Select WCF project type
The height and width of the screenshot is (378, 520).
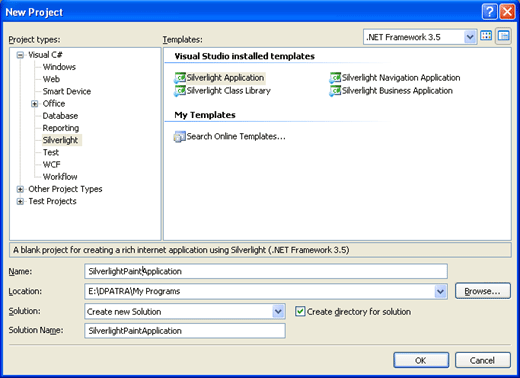pyautogui.click(x=52, y=165)
